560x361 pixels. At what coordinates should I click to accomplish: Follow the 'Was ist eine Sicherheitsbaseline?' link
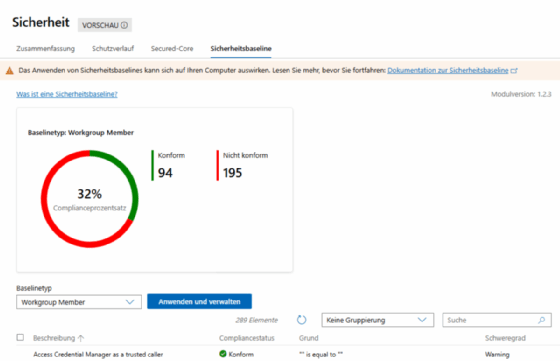[67, 94]
